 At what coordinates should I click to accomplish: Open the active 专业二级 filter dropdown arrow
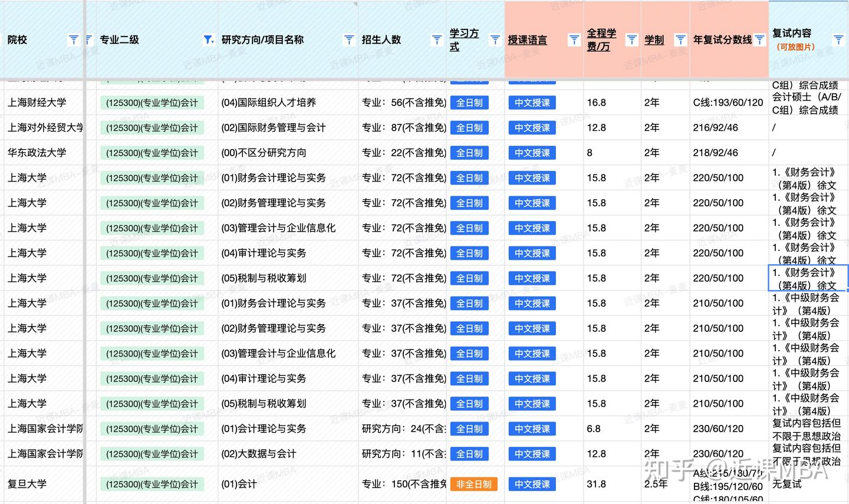209,39
